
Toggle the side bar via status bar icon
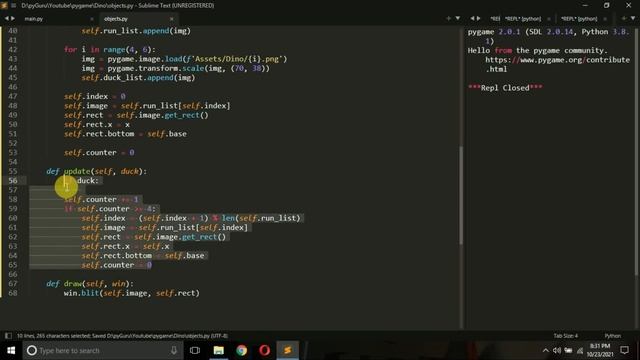pyautogui.click(x=8, y=336)
